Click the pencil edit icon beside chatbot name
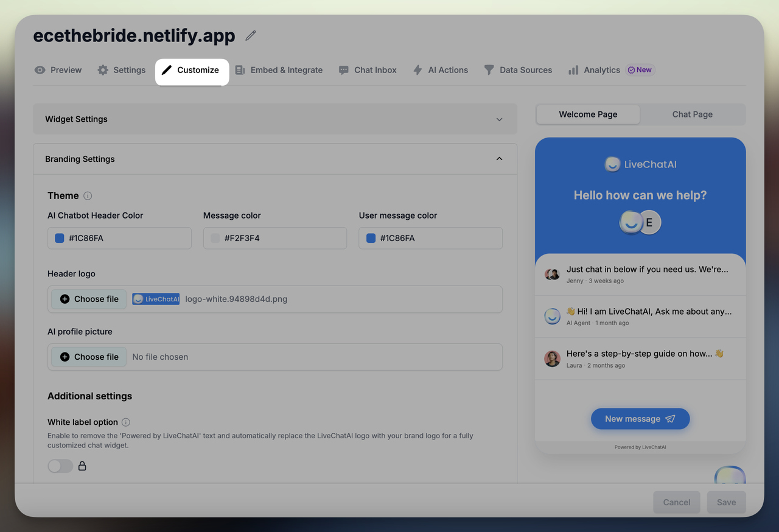 point(251,36)
